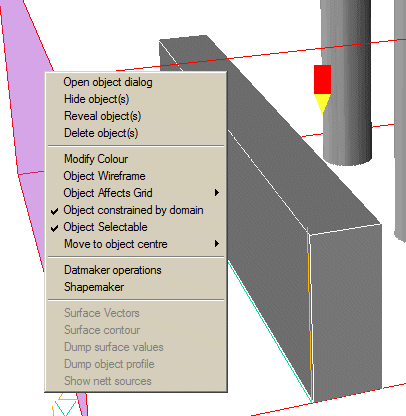Click the red and yellow probe marker
This screenshot has height=416, width=406.
coord(322,89)
